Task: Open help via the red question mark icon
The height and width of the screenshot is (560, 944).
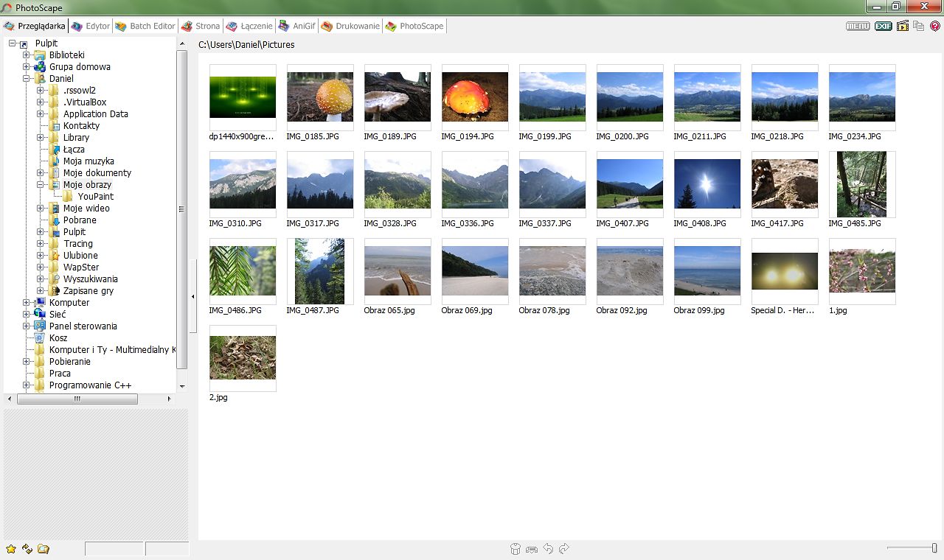Action: (x=935, y=26)
